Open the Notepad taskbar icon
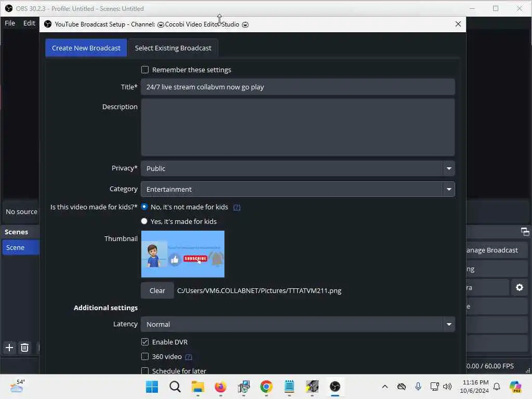532x399 pixels. point(289,387)
